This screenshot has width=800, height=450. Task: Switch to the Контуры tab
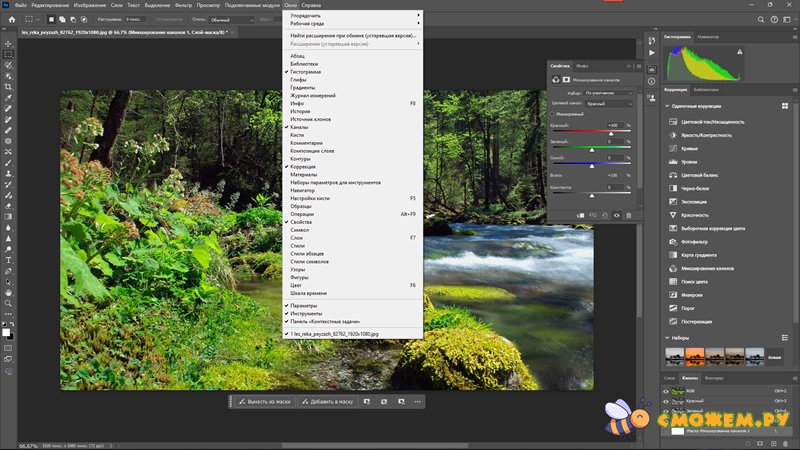(714, 378)
